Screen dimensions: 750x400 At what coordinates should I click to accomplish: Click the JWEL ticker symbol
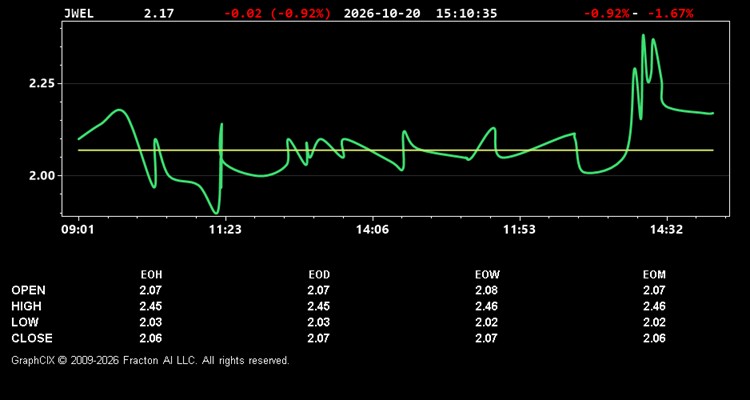79,13
